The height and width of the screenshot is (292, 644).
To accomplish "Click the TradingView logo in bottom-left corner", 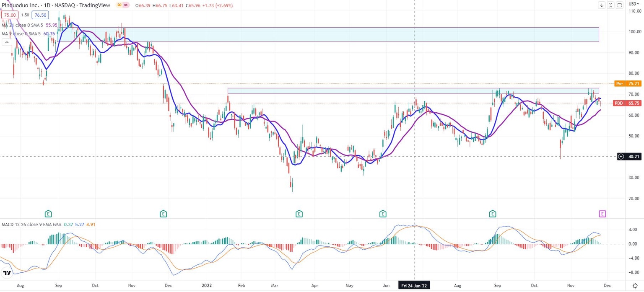I will (7, 274).
